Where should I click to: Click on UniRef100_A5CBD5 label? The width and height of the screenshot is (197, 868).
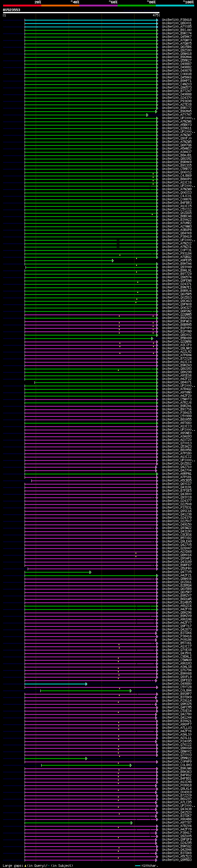coord(177,481)
